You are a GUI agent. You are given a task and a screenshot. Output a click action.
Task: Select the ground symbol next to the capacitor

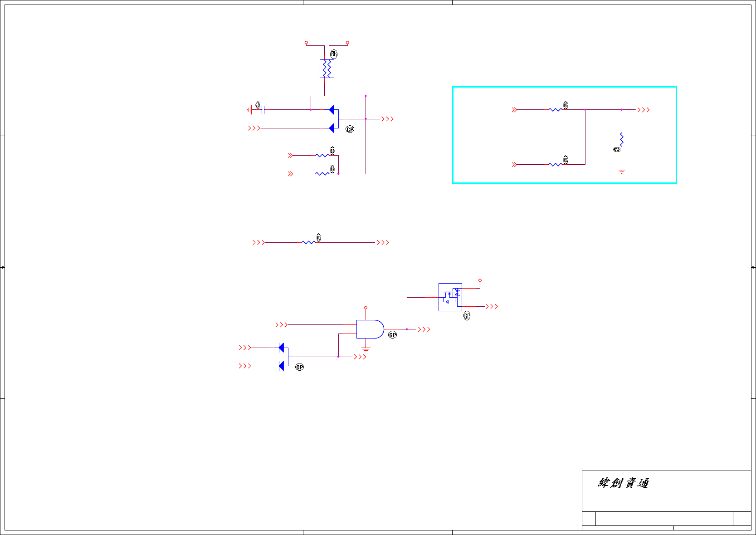point(249,109)
